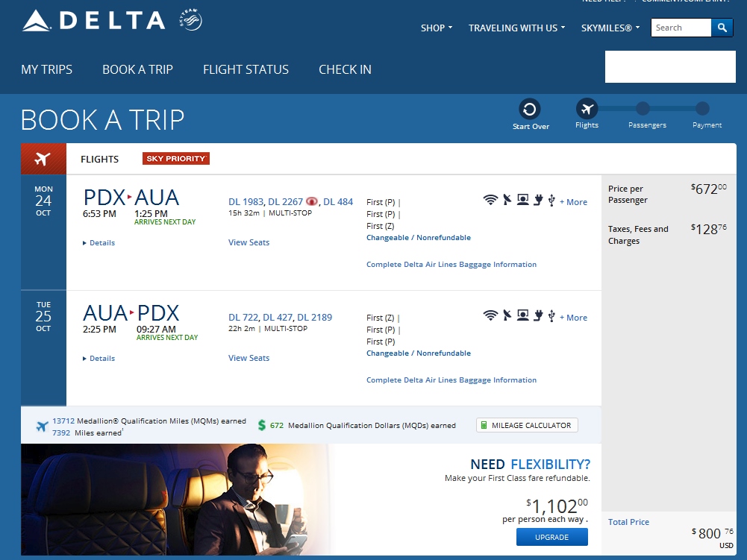This screenshot has height=560, width=747.
Task: Open the SKYMILES dropdown menu
Action: 610,28
